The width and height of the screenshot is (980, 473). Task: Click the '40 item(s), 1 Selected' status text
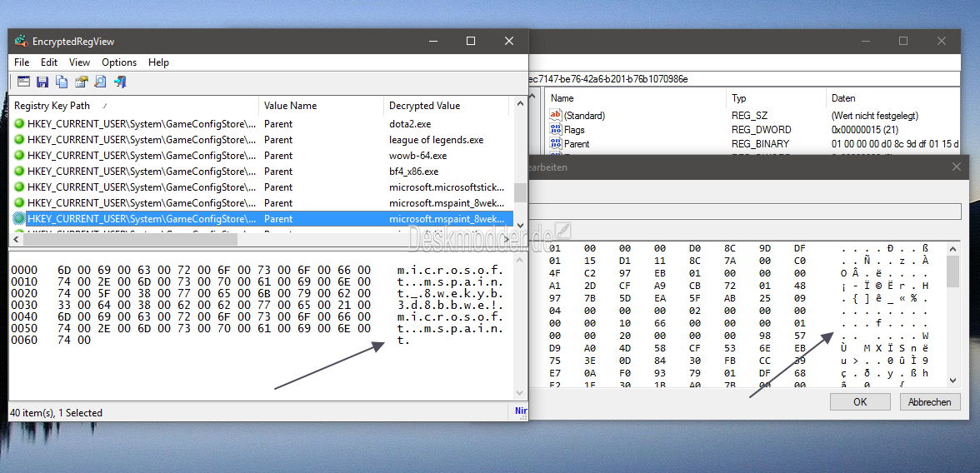pyautogui.click(x=56, y=412)
